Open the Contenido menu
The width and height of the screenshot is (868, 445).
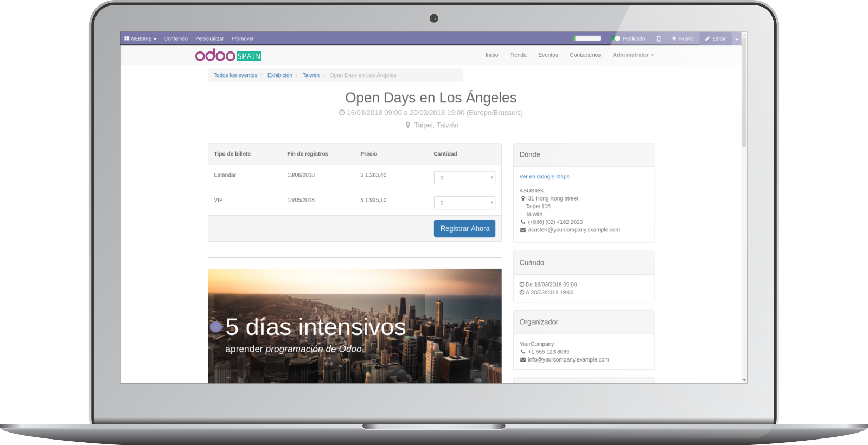176,38
